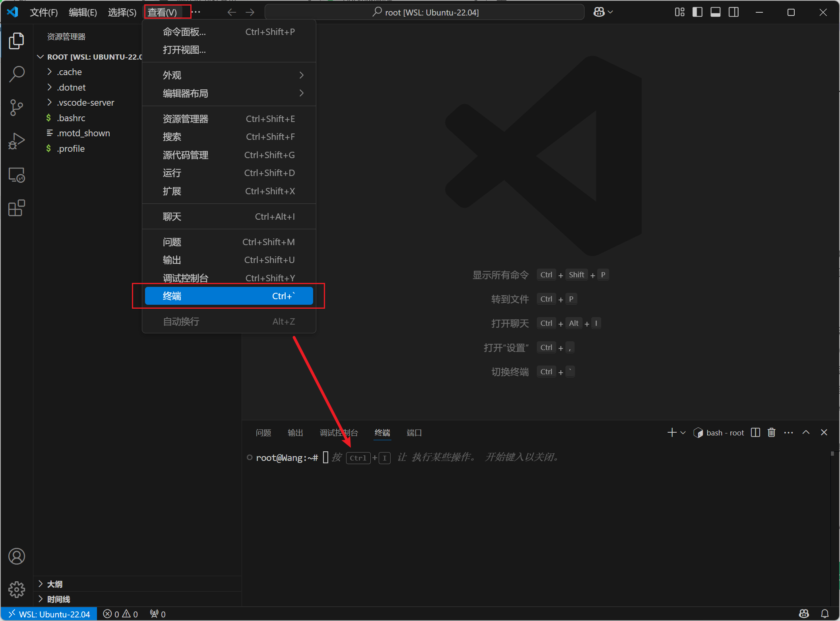Toggle the primary sidebar visibility
The height and width of the screenshot is (621, 840).
[697, 12]
